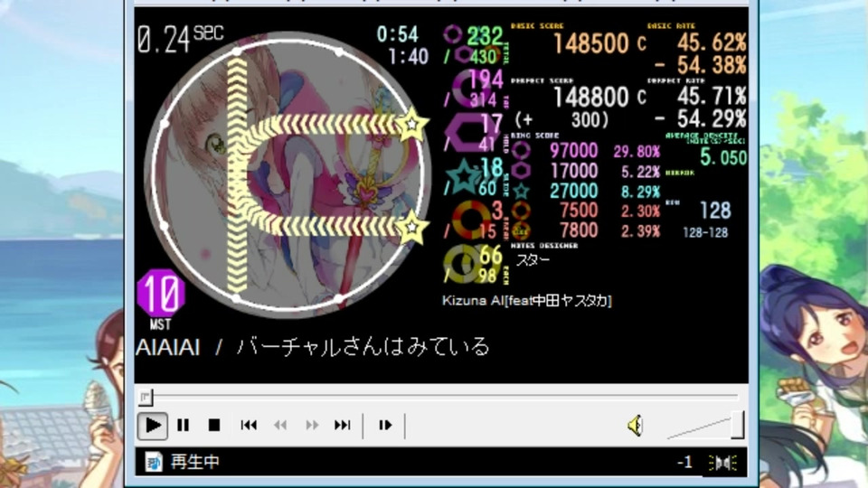Click the basic score value 148500
Screen dimensions: 868x488
(590, 43)
